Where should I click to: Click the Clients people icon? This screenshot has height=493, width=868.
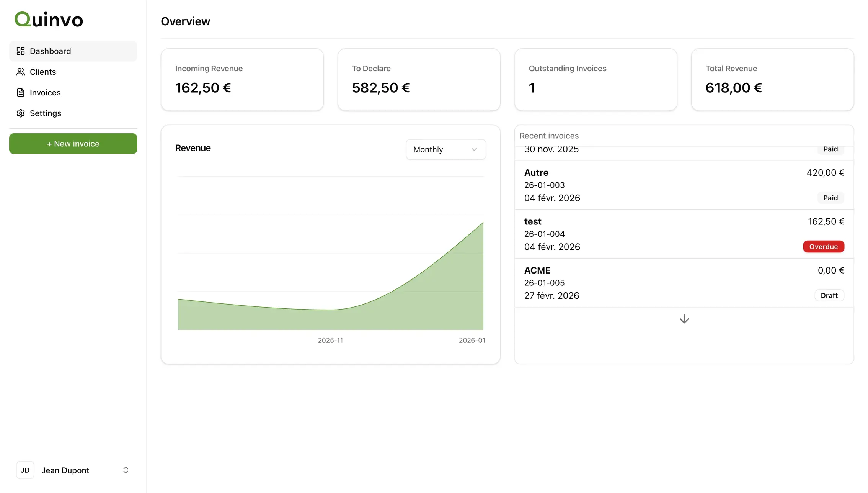coord(21,72)
